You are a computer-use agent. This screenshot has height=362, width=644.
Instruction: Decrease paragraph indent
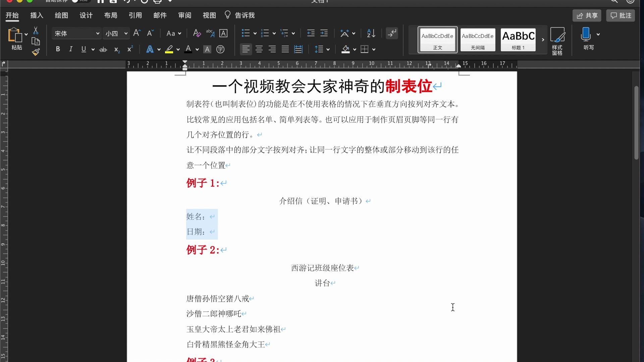pos(311,33)
